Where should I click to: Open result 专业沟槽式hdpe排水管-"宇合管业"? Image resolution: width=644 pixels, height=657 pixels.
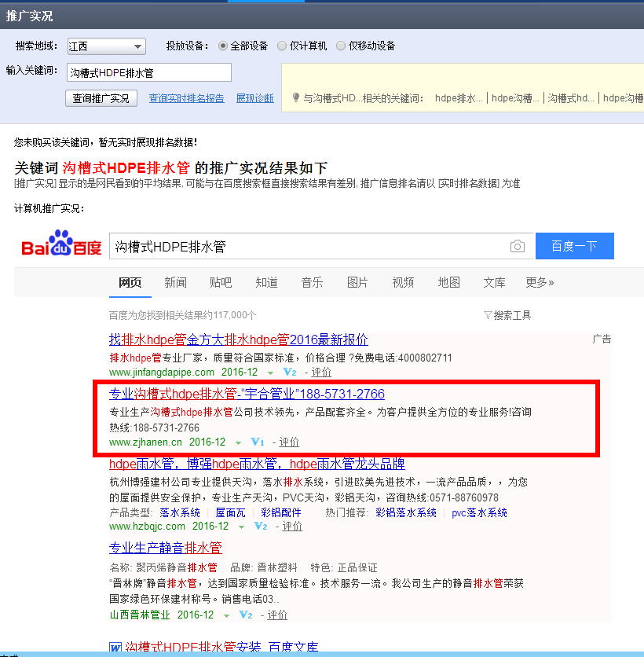[247, 394]
